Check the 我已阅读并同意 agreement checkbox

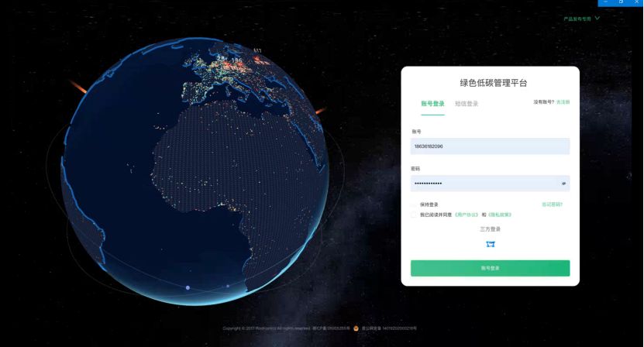tap(414, 215)
